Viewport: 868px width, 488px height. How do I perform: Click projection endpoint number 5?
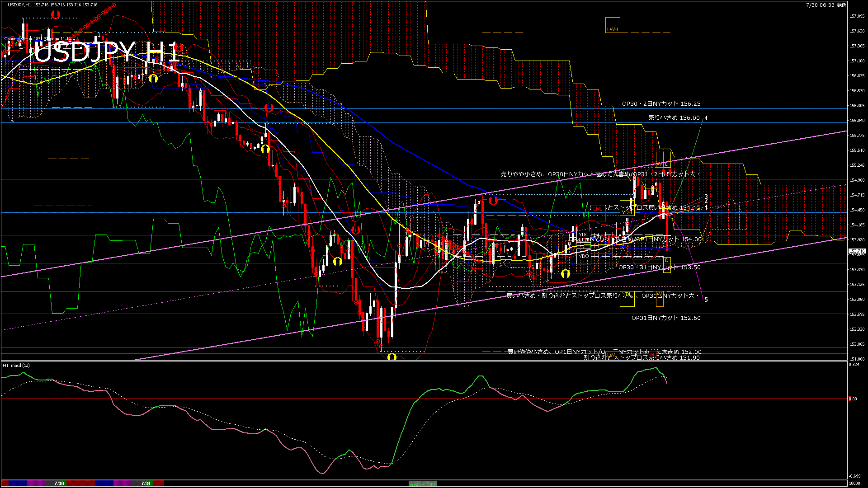coord(706,300)
